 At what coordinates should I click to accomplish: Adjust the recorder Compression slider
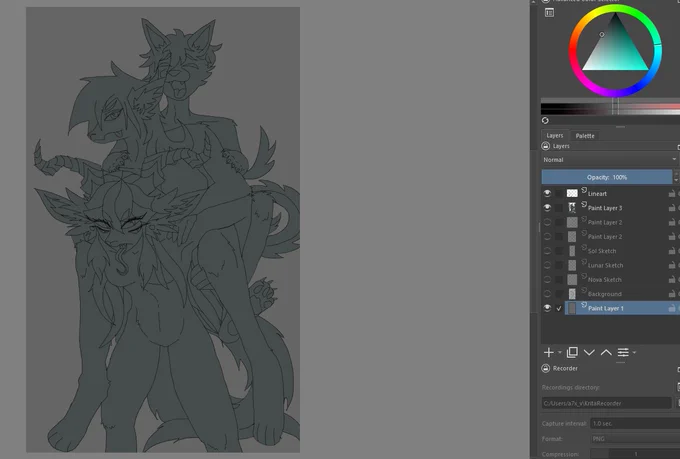click(635, 454)
